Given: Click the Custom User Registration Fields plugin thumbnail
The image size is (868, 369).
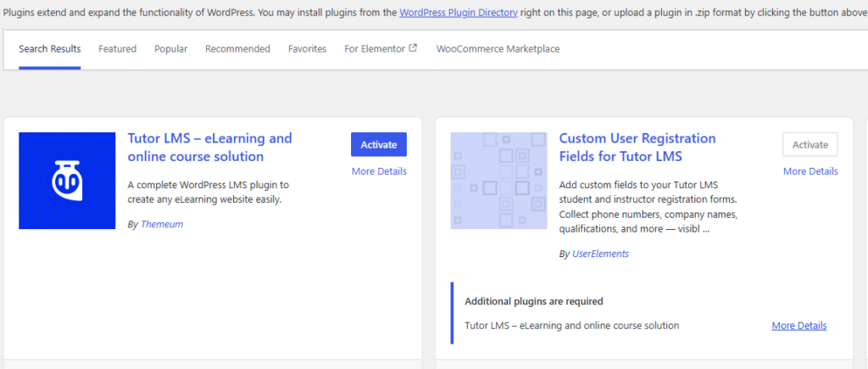Looking at the screenshot, I should coord(498,181).
